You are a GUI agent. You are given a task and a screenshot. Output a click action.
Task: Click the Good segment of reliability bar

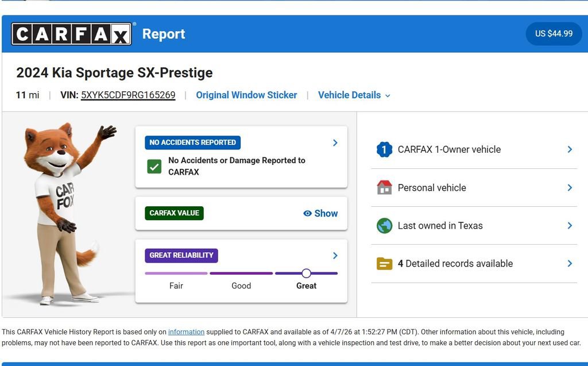pyautogui.click(x=241, y=273)
